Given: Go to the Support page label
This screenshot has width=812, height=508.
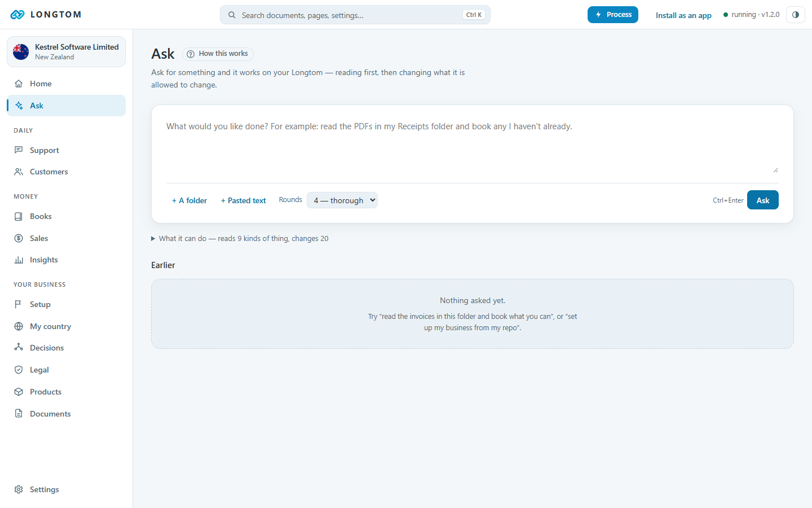Looking at the screenshot, I should coord(45,150).
